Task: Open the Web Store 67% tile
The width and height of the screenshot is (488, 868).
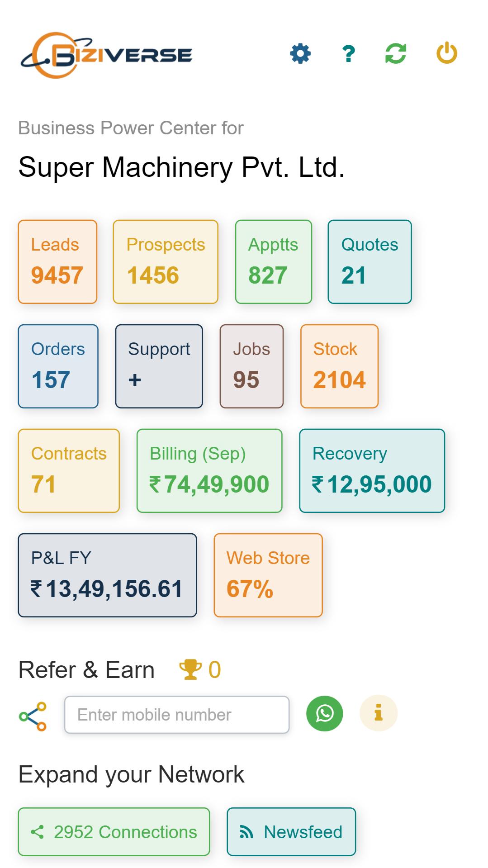Action: pyautogui.click(x=268, y=575)
